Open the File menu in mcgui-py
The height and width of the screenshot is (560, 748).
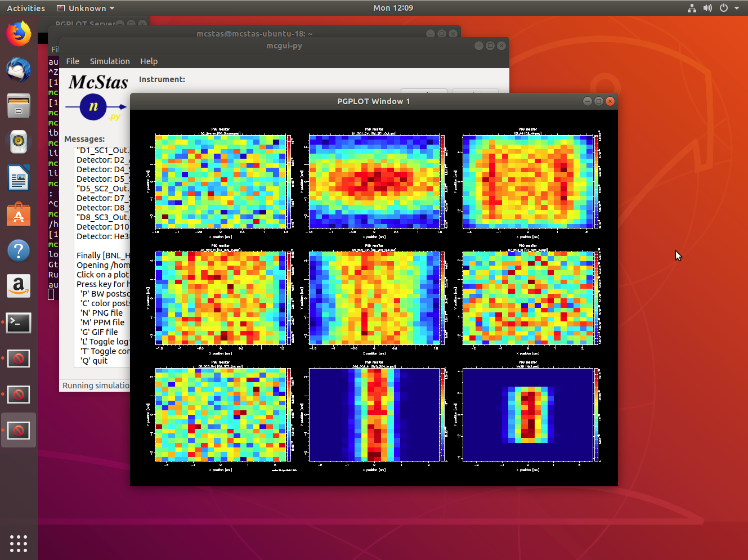(73, 61)
